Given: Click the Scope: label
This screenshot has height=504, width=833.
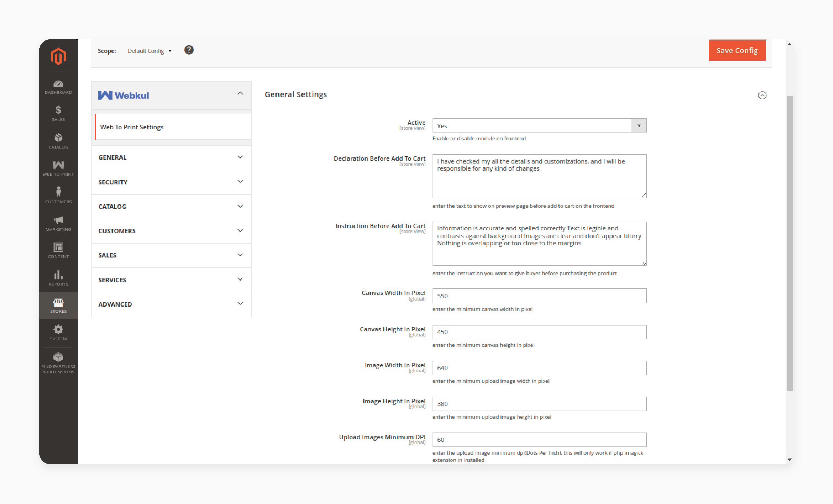Looking at the screenshot, I should click(x=107, y=51).
